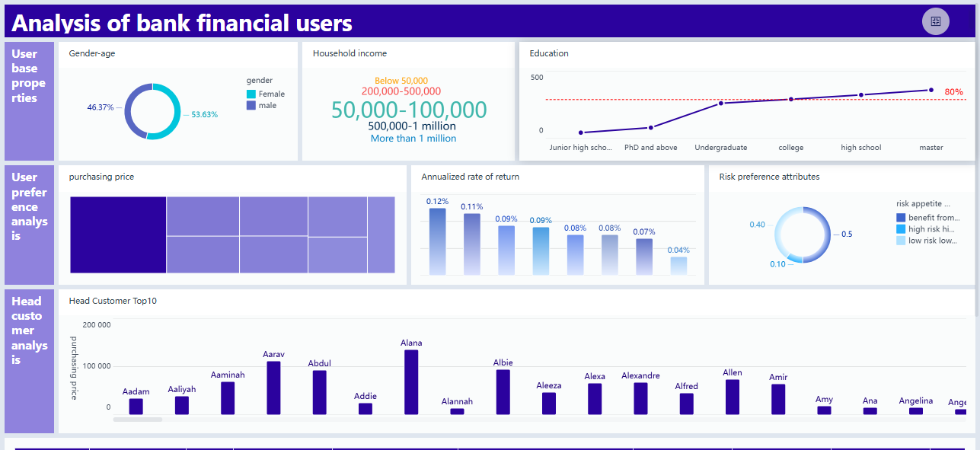The height and width of the screenshot is (450, 980).
Task: Select the master data point on Education chart
Action: 931,90
